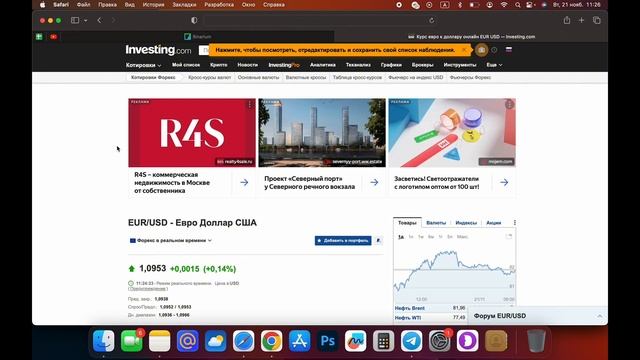The width and height of the screenshot is (640, 360).
Task: Click the Spotlight search icon in menu bar
Action: (x=518, y=5)
